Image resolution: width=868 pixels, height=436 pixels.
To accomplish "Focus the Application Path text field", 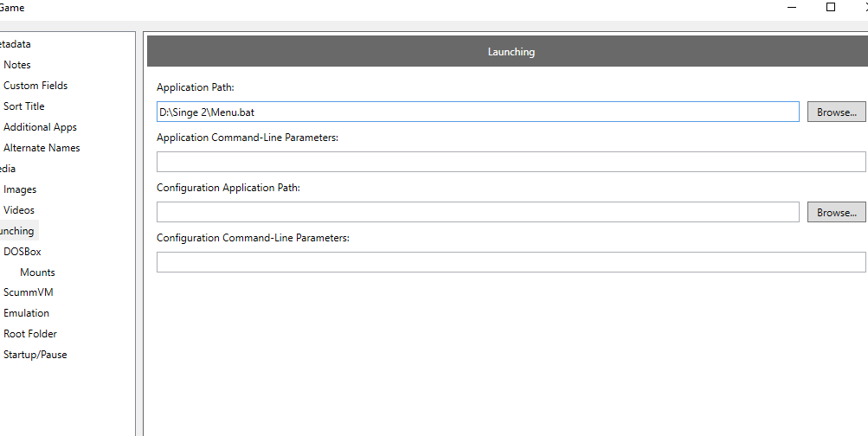I will coord(477,112).
